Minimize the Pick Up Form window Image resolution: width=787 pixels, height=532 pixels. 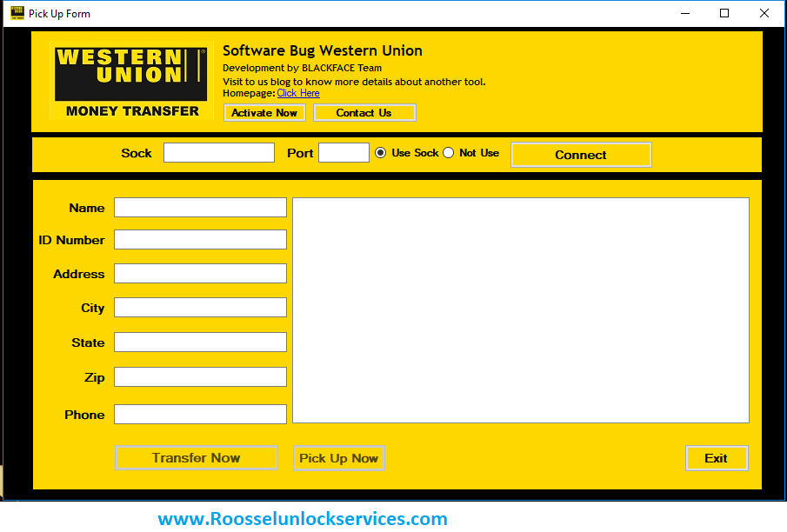click(x=685, y=14)
